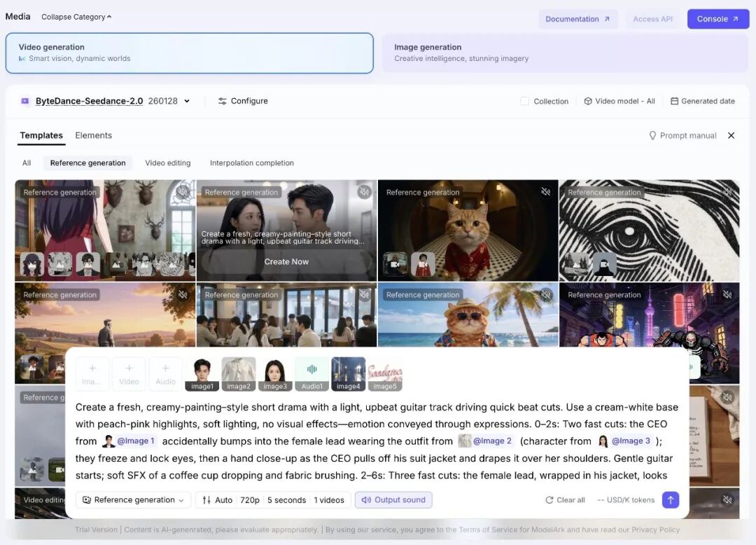Select the Image generation category card
This screenshot has width=756, height=545.
565,53
